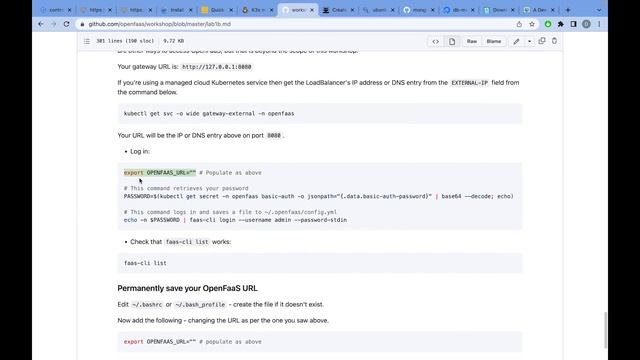Viewport: 640px width, 360px height.
Task: Delete this file with the trash icon
Action: [554, 41]
